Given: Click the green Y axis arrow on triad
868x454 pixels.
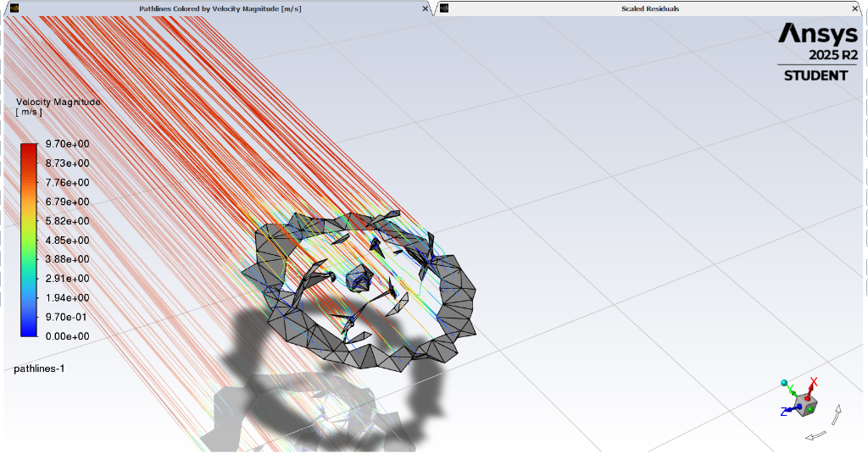Looking at the screenshot, I should [x=793, y=390].
